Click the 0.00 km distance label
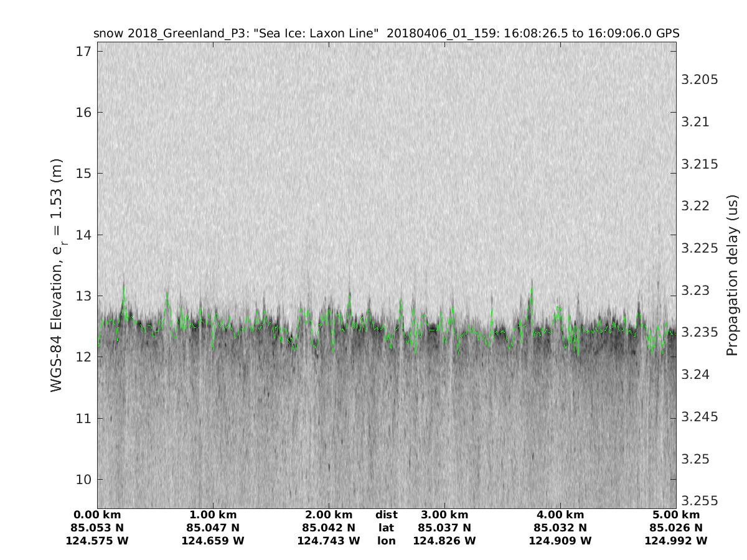 click(97, 515)
